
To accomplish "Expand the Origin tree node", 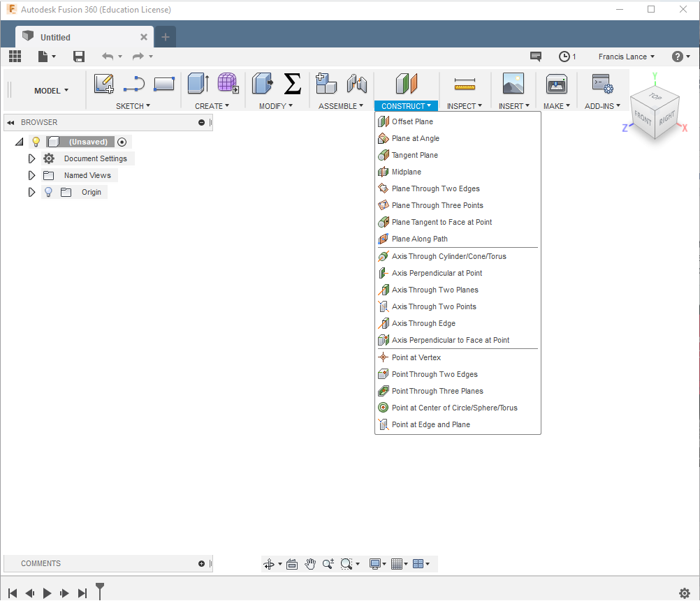I will coord(31,192).
